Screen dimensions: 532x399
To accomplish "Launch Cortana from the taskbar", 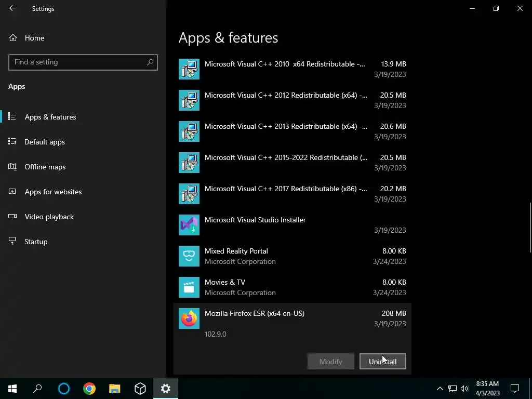I will [64, 389].
